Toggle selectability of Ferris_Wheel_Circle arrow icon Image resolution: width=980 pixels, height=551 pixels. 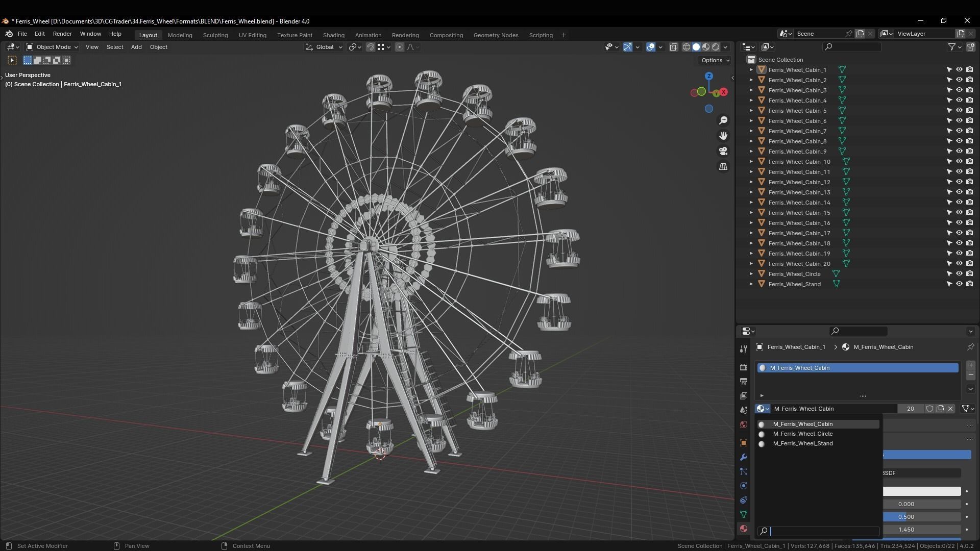point(949,274)
